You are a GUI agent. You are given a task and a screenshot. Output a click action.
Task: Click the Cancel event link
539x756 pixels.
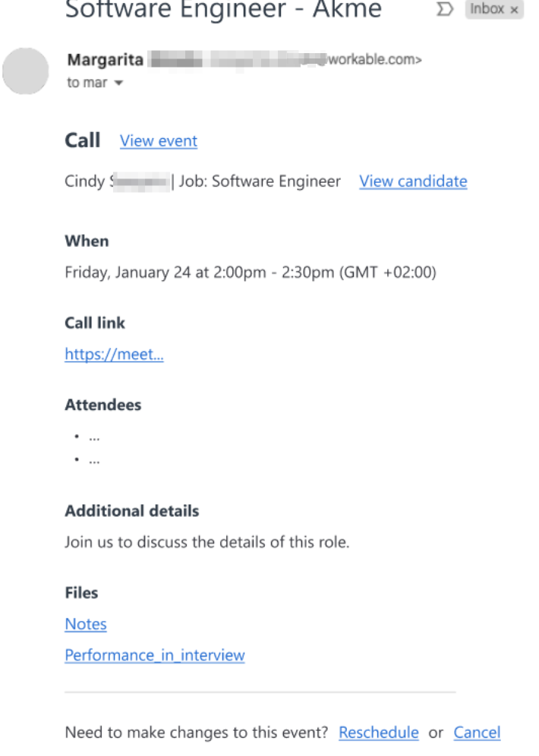click(477, 732)
